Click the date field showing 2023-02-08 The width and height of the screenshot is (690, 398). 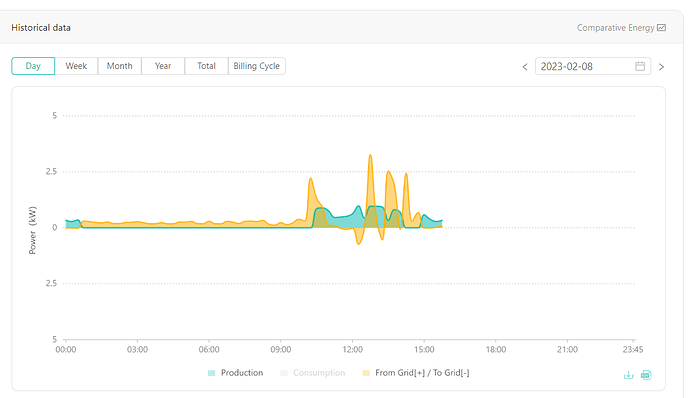pyautogui.click(x=593, y=66)
